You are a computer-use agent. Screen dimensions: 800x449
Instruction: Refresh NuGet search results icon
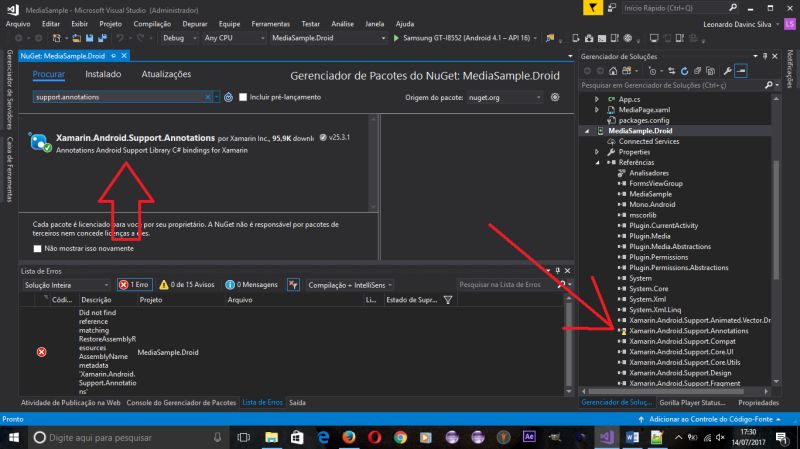tap(229, 97)
